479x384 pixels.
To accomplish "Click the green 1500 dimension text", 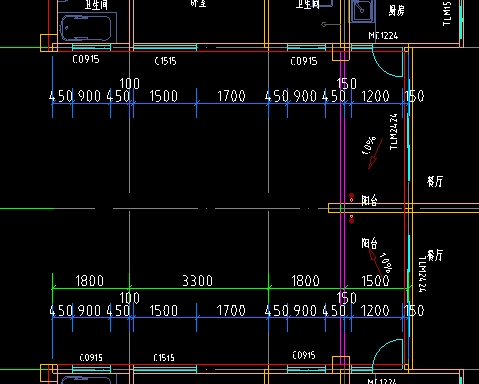I will point(376,281).
